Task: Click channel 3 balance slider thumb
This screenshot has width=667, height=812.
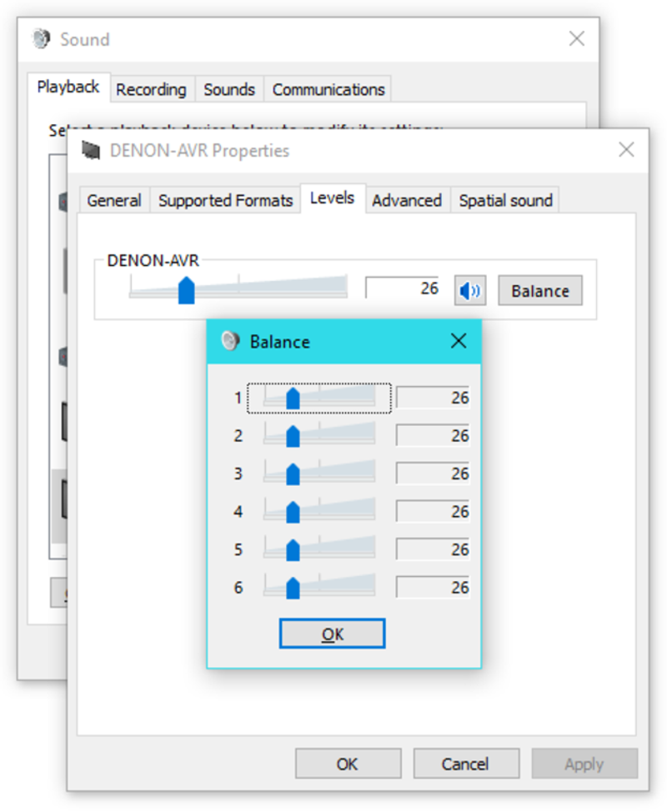Action: point(293,474)
